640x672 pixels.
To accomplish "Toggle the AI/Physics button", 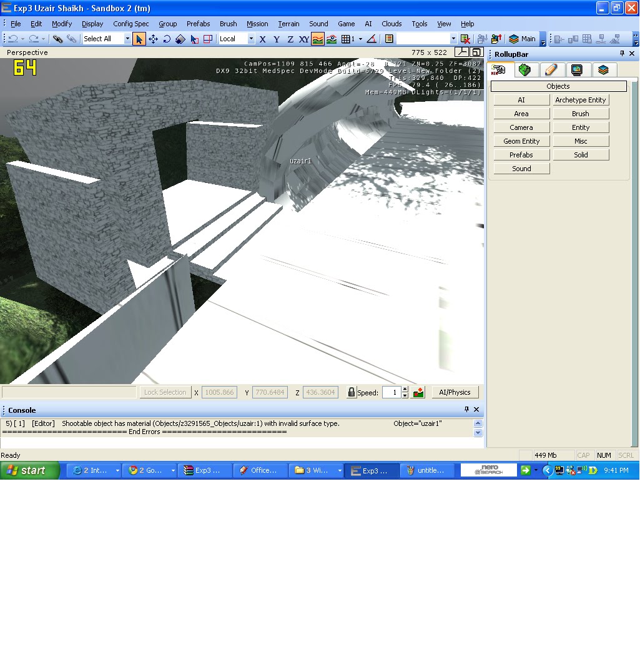I will 455,392.
